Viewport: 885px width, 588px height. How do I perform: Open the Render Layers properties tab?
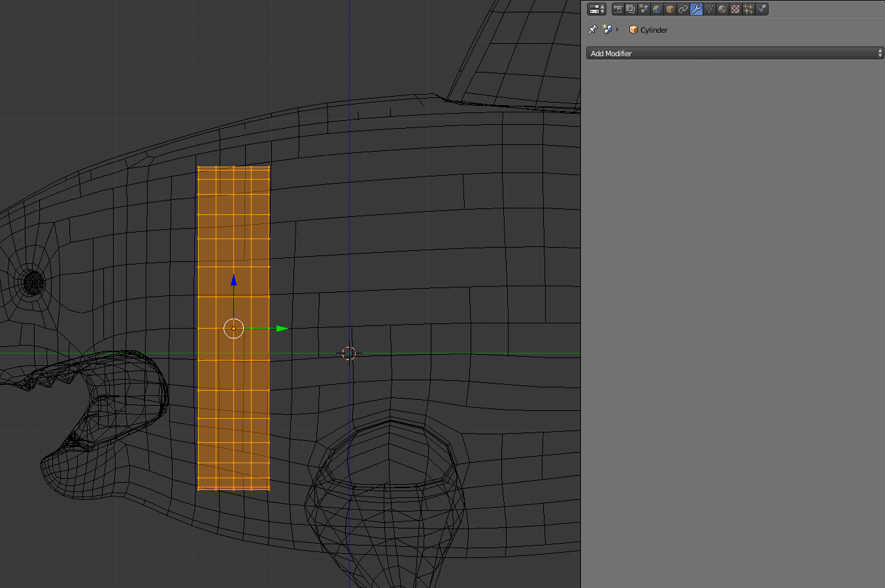point(631,9)
